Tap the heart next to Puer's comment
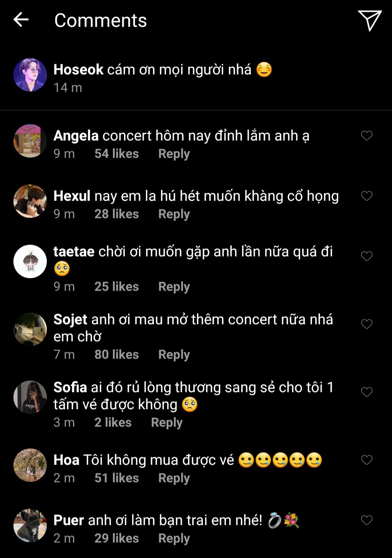The height and width of the screenshot is (558, 392). click(367, 520)
